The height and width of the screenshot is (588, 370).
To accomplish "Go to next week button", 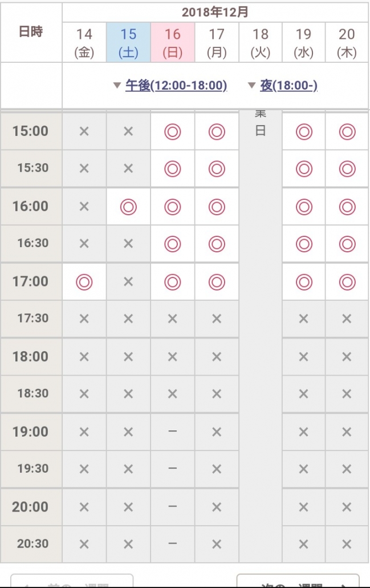I will 298,581.
